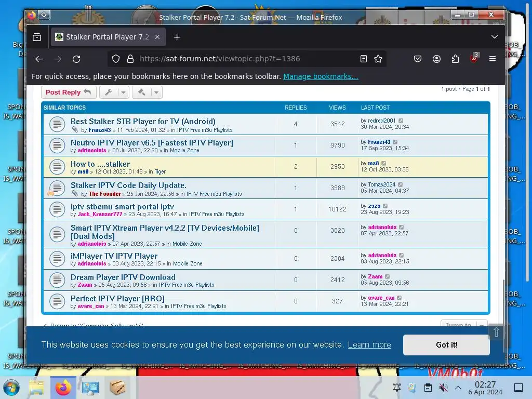Open Tiger forum link in How to stalker row
Image resolution: width=532 pixels, height=399 pixels.
point(160,171)
